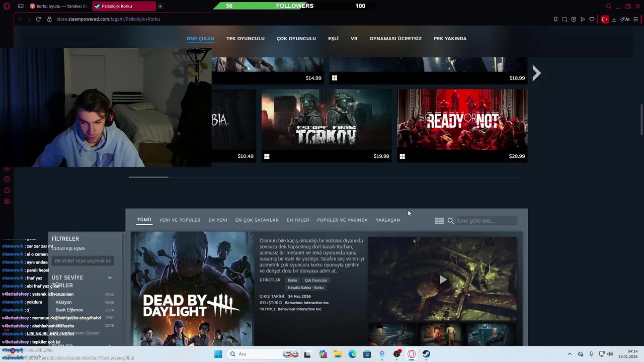The image size is (644, 362).
Task: Play the Dead by Daylight trailer video
Action: (442, 280)
